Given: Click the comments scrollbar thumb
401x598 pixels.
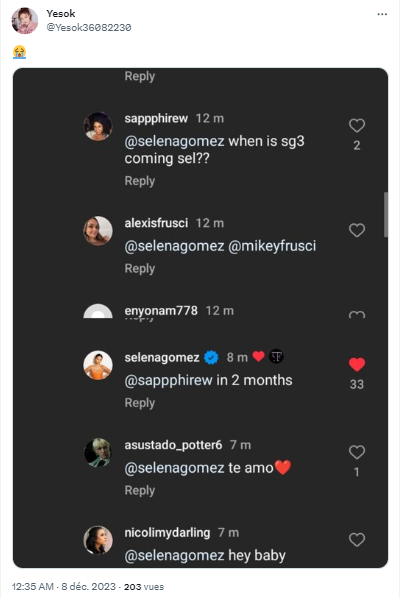Looking at the screenshot, I should point(386,214).
